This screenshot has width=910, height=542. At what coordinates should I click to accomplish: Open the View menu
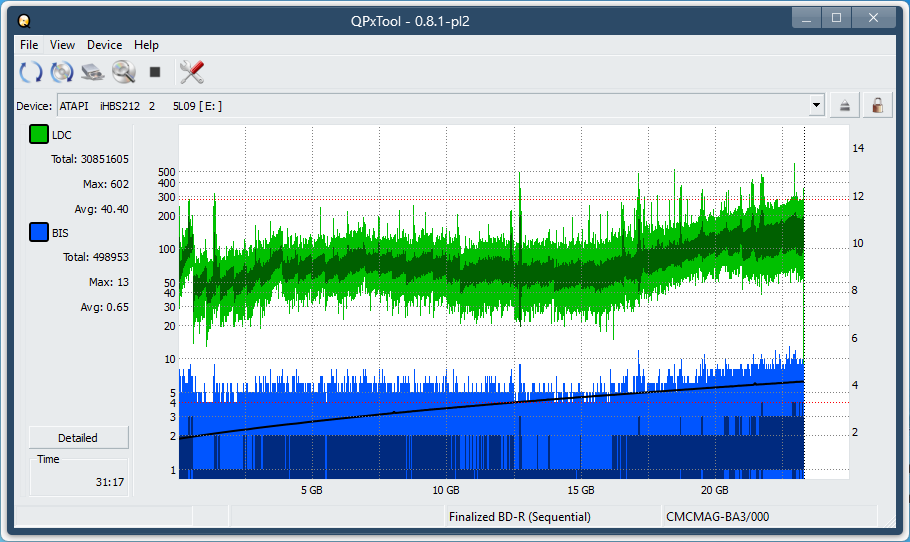click(62, 45)
